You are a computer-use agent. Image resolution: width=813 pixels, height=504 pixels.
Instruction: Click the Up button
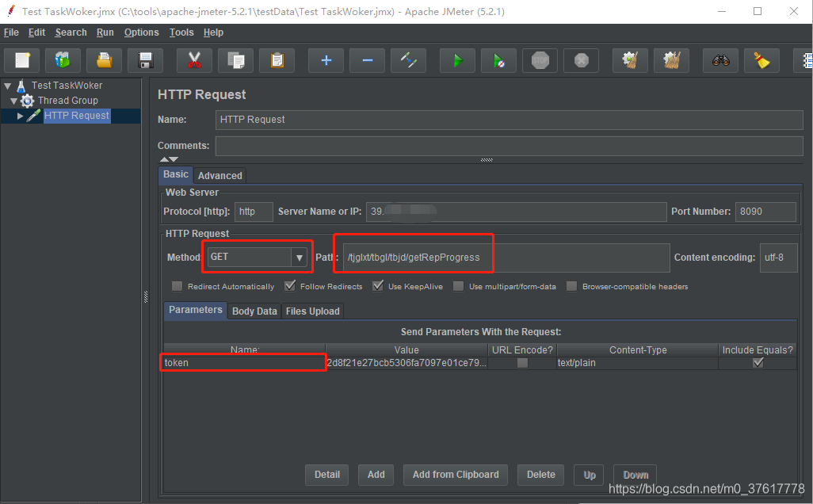[x=590, y=475]
